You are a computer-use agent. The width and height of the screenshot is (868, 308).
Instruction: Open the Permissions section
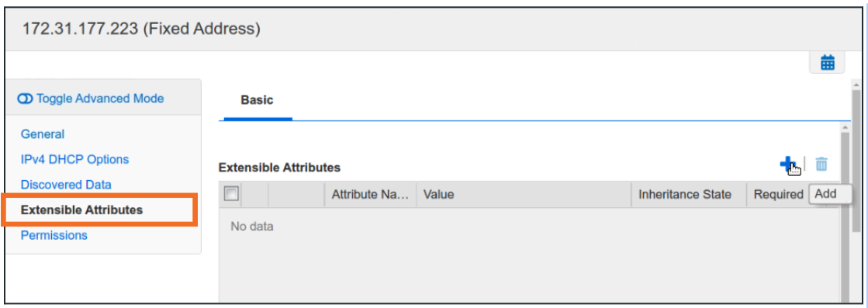(54, 235)
